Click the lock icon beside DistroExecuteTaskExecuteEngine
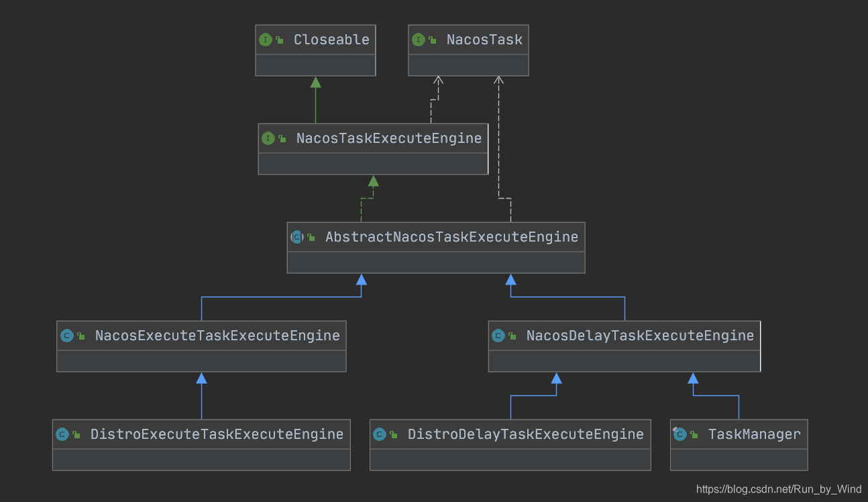Screen dimensions: 868x502 (76, 435)
